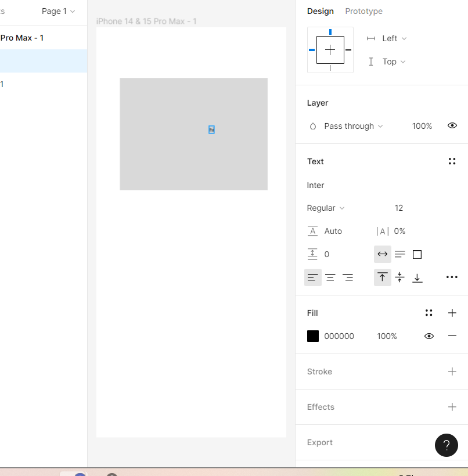This screenshot has height=476, width=468.
Task: Open more type settings ellipsis
Action: click(452, 277)
